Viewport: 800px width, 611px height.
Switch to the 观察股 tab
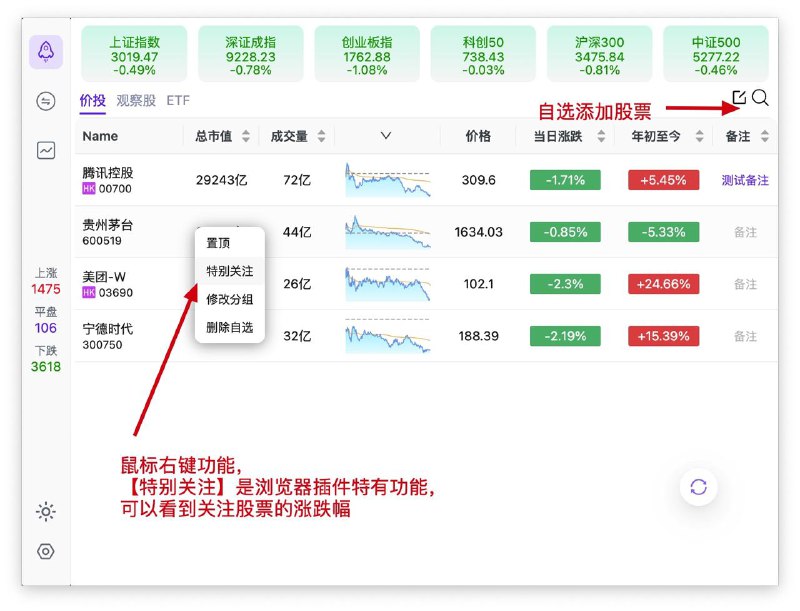137,100
